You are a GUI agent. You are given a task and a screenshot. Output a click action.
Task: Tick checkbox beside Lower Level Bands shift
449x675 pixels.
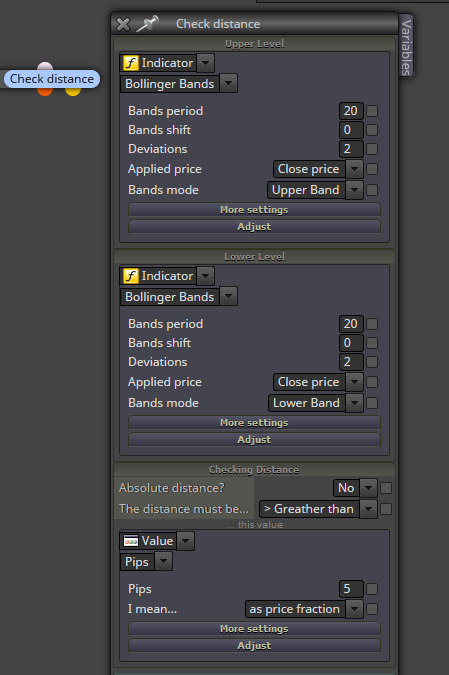tap(372, 343)
